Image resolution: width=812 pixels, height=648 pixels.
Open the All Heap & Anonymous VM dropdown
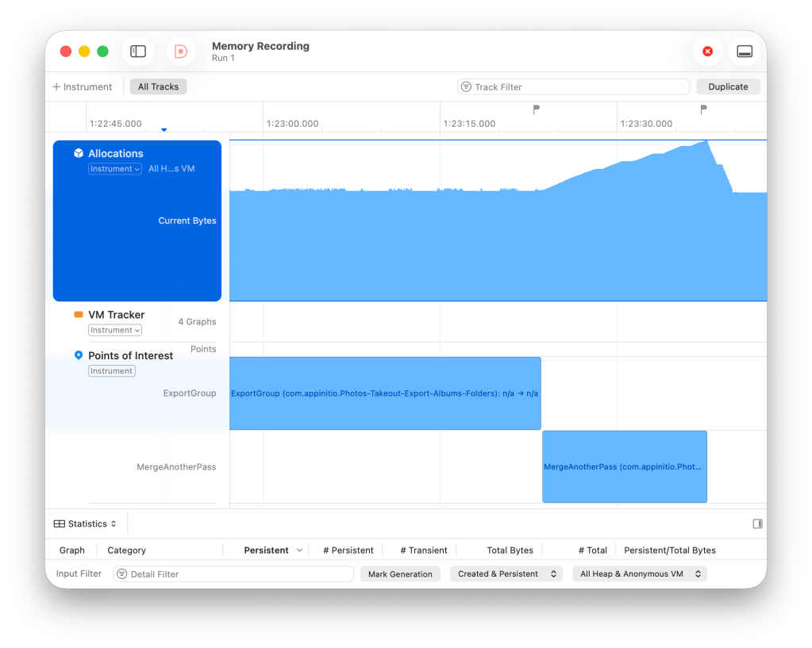tap(639, 573)
